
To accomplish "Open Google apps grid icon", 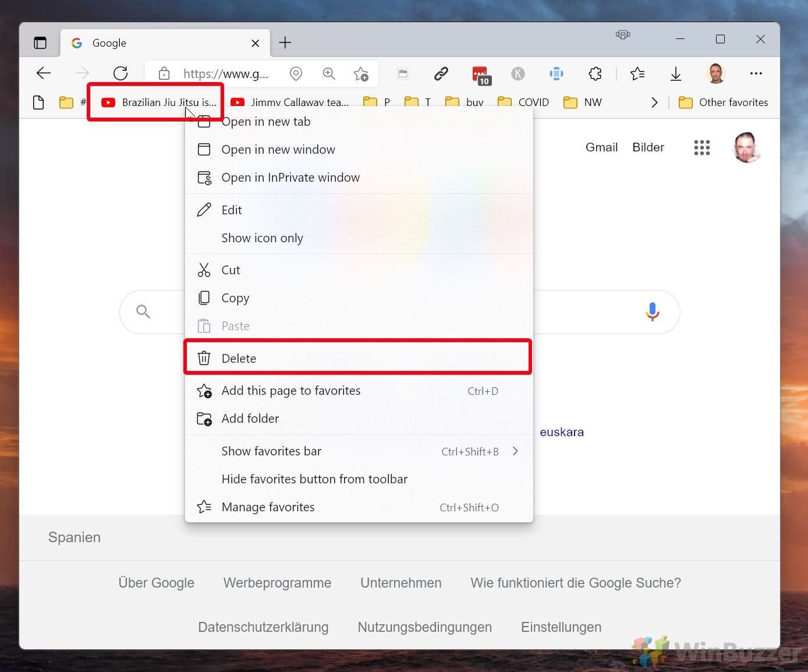I will [701, 147].
